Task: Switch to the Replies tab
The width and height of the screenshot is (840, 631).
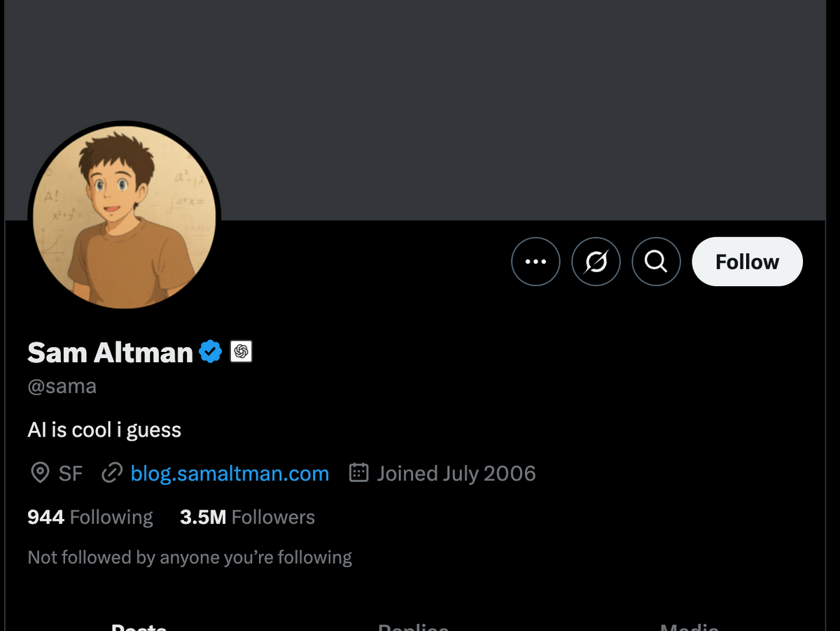Action: tap(413, 627)
